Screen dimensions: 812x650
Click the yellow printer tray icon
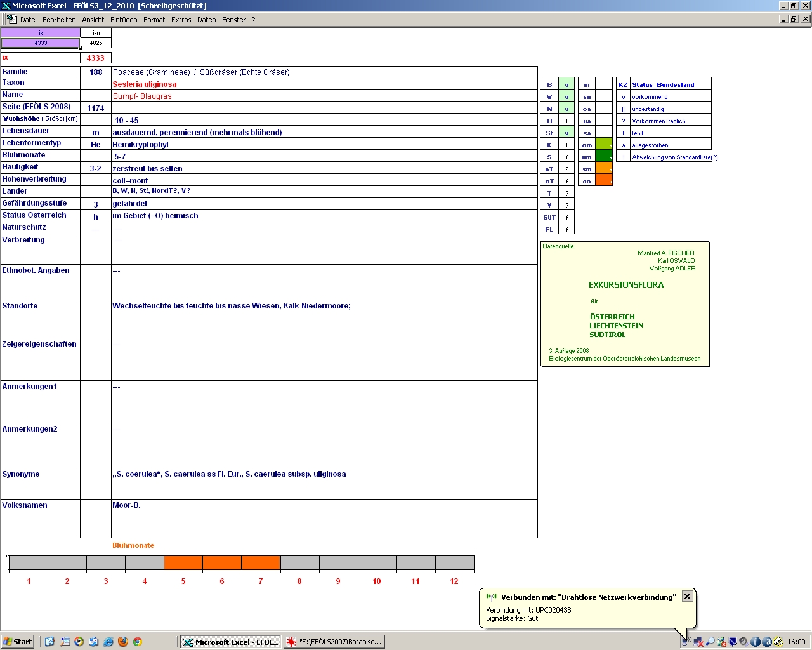click(778, 642)
